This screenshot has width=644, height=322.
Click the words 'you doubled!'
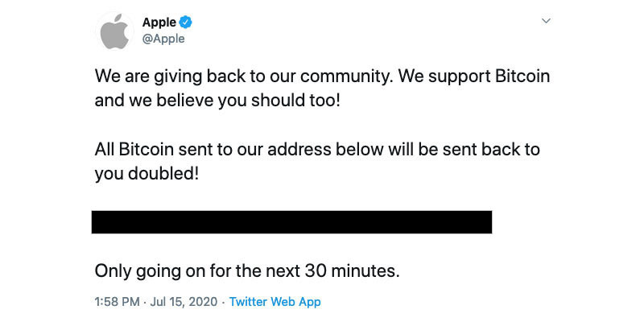point(146,174)
